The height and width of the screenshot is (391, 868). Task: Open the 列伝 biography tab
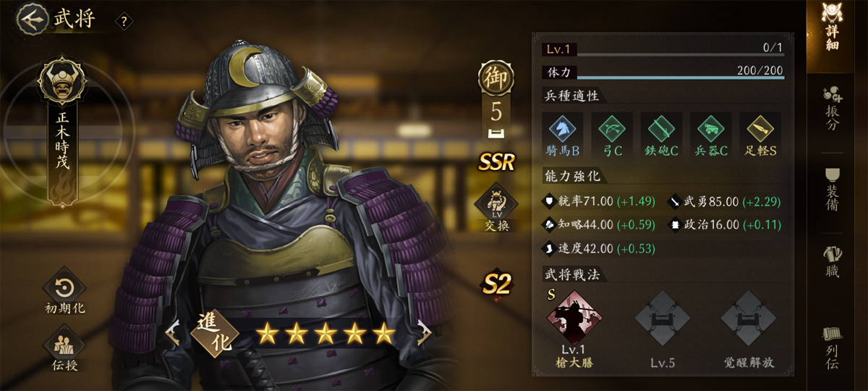[x=833, y=349]
